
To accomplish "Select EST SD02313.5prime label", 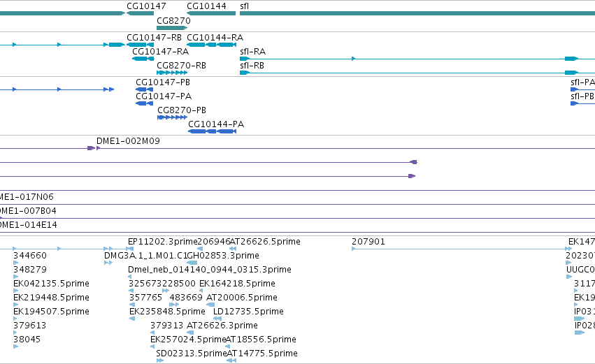I will [x=192, y=354].
